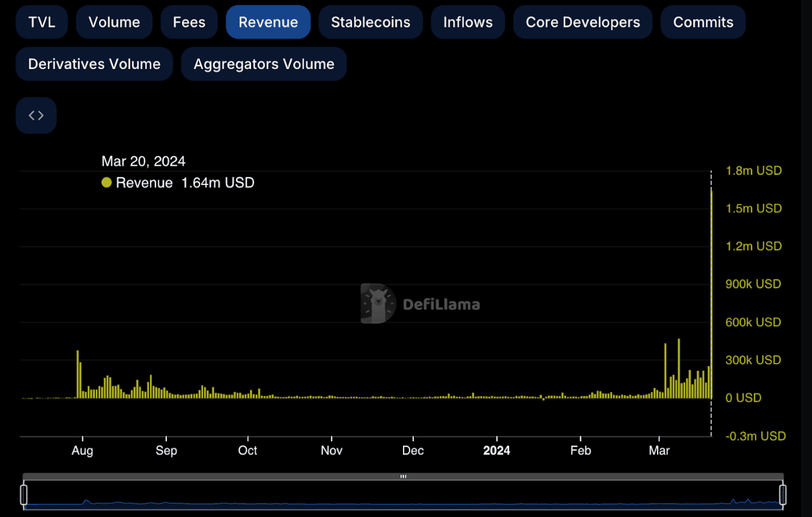
Task: Show Stablecoins data on chart
Action: click(x=371, y=22)
